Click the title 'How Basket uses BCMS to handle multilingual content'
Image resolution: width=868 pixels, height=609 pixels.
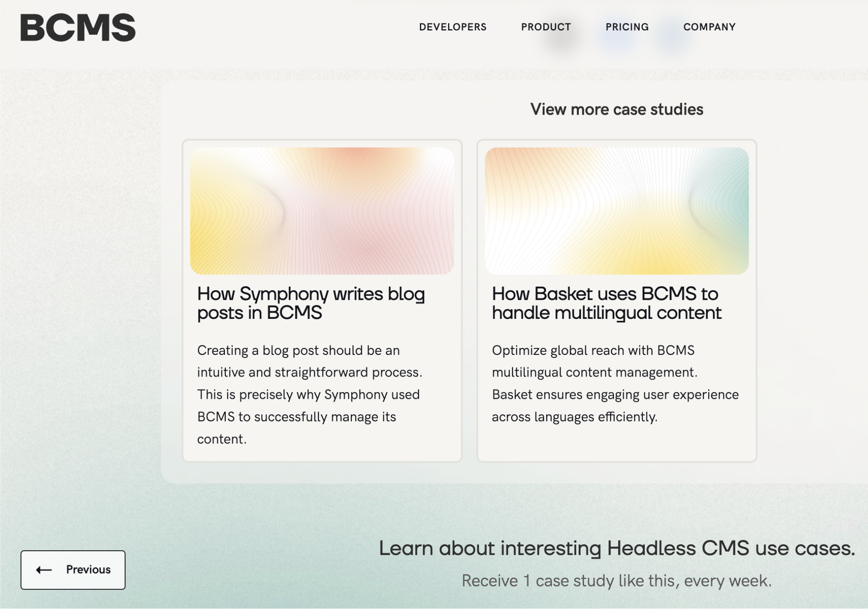(606, 303)
